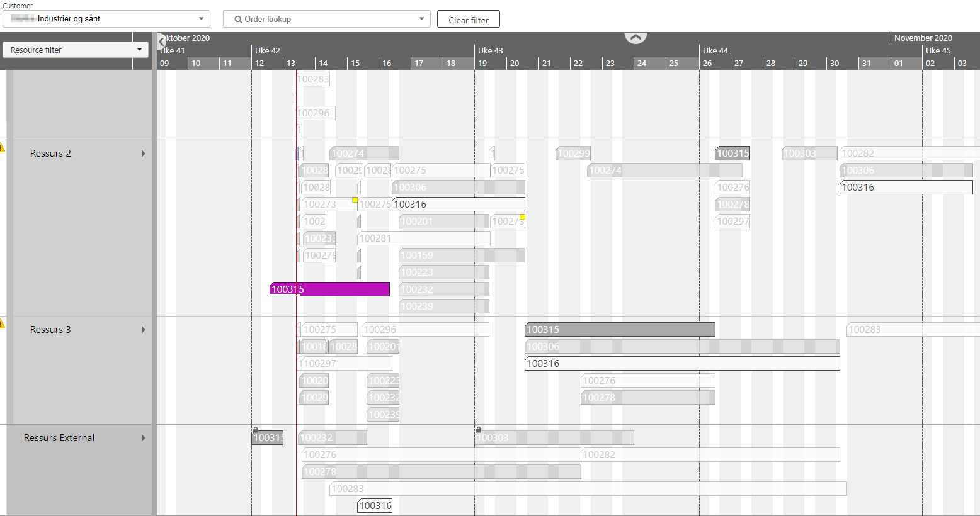Viewport: 980px width, 516px height.
Task: Collapse the header using the up chevron
Action: 635,37
